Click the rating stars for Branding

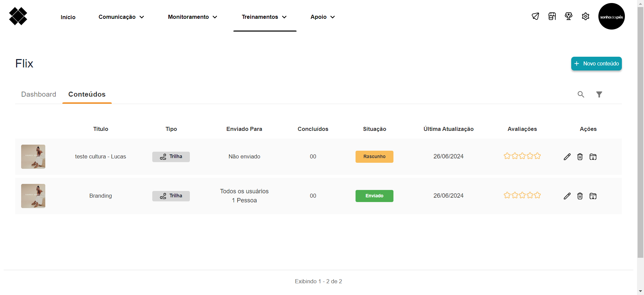coord(522,195)
